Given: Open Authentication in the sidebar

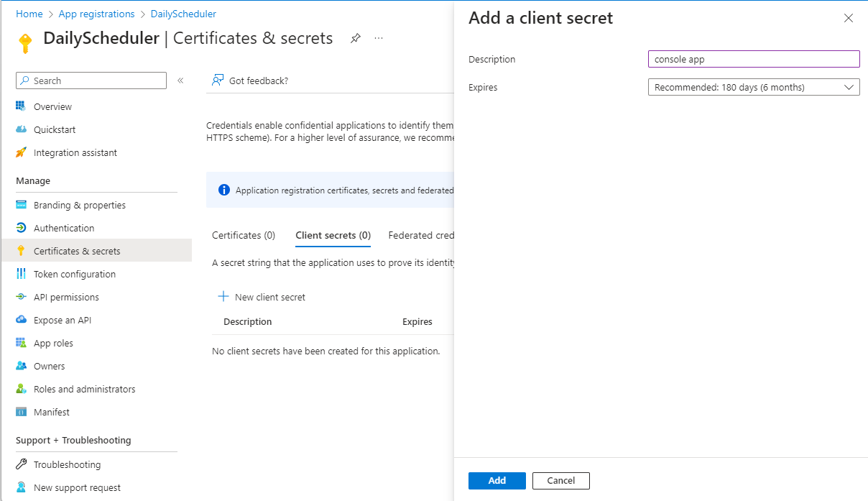Looking at the screenshot, I should coord(64,228).
